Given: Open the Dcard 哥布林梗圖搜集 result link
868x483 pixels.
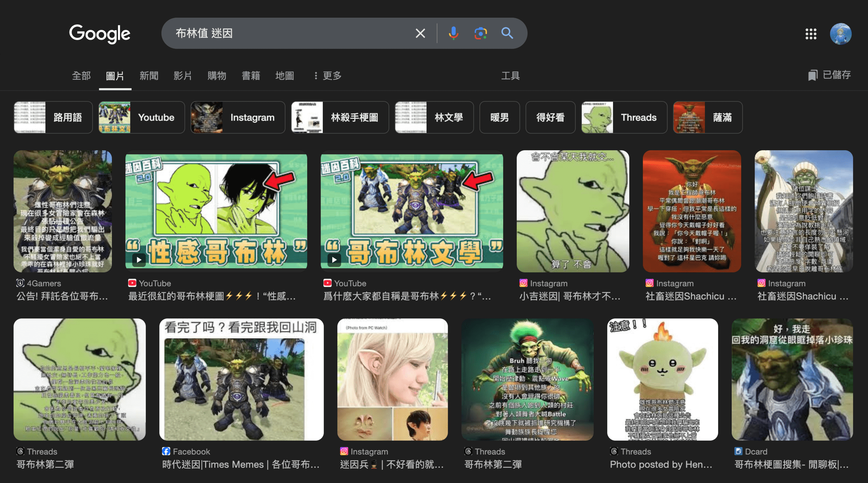Looking at the screenshot, I should click(791, 464).
